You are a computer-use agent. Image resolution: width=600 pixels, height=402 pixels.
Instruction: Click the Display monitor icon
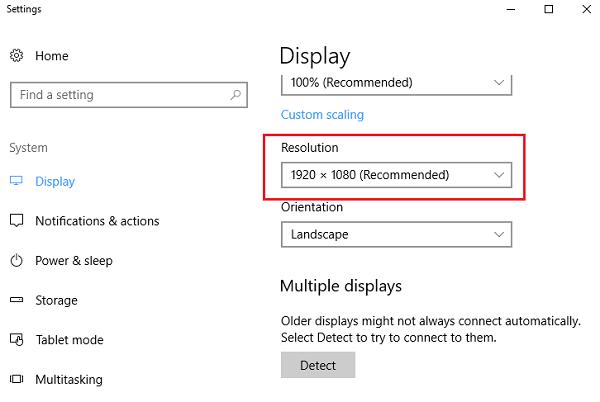(x=16, y=182)
